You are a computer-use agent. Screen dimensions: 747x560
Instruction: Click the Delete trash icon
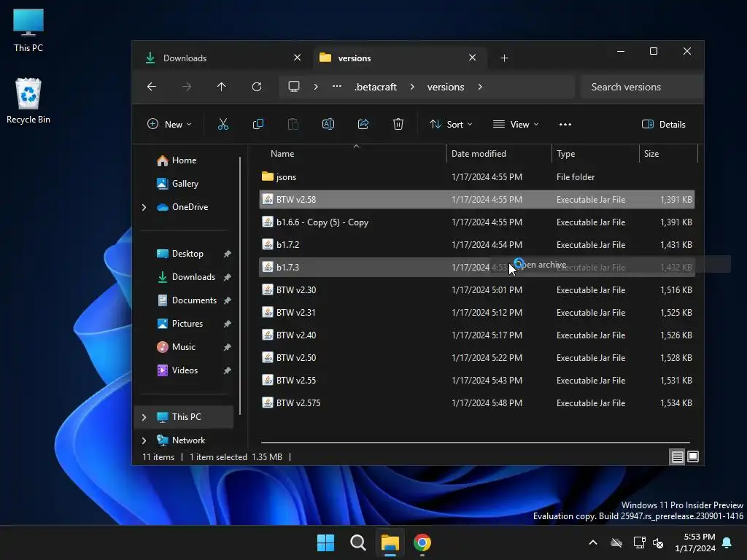point(398,124)
